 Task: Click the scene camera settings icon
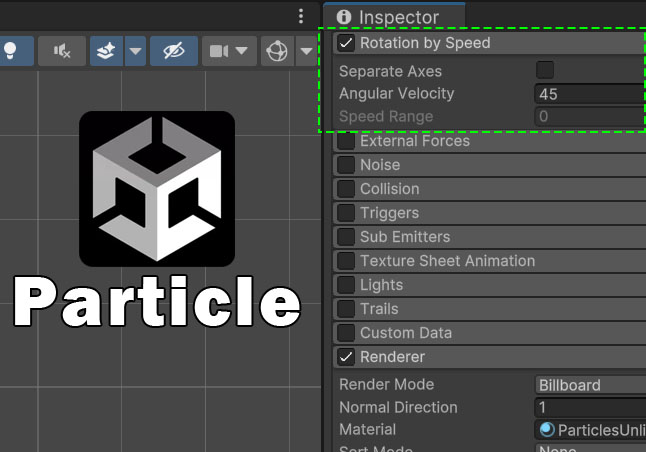pyautogui.click(x=218, y=51)
